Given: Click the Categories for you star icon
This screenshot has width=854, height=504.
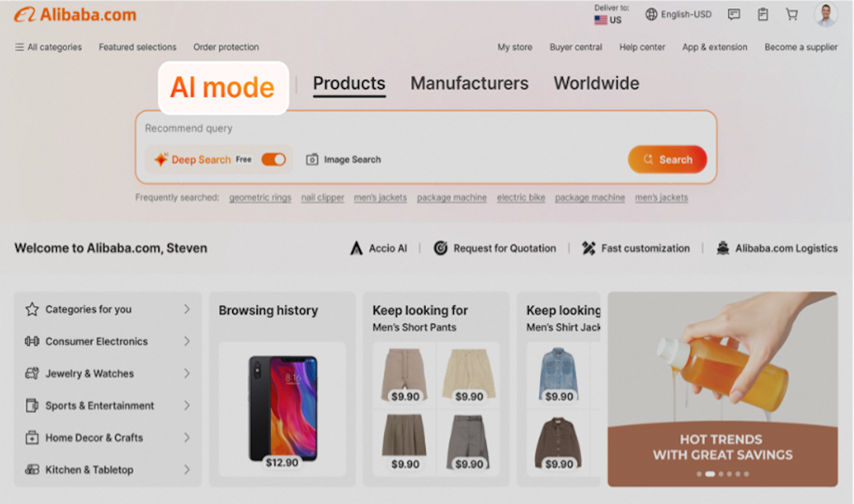Looking at the screenshot, I should (32, 309).
